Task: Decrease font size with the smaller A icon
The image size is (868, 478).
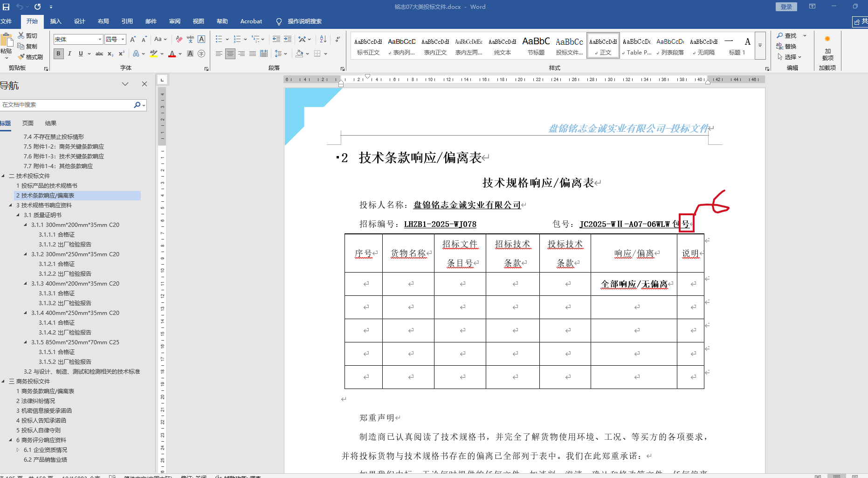Action: coord(144,39)
